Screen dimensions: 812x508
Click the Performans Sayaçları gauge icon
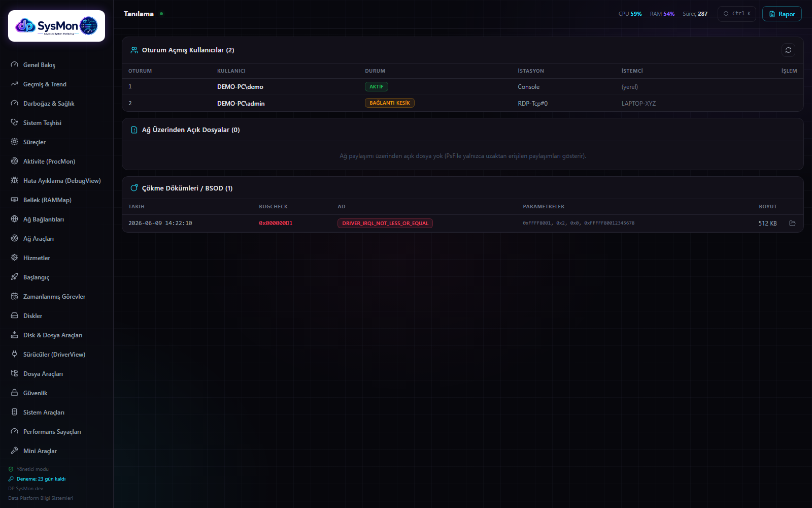pos(14,431)
